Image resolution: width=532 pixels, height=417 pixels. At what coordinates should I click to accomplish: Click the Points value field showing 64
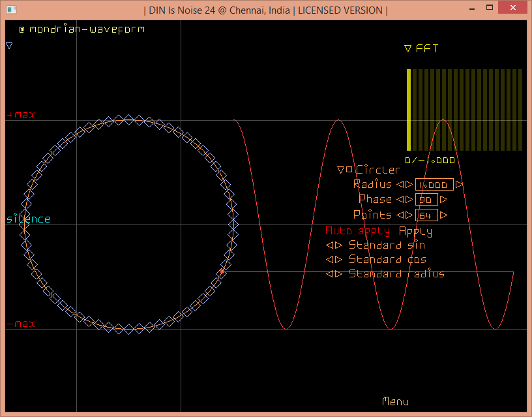[426, 215]
